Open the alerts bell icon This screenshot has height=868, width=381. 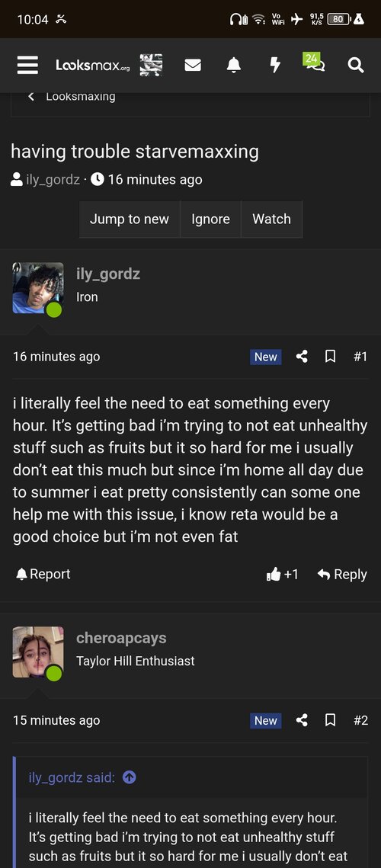point(234,66)
